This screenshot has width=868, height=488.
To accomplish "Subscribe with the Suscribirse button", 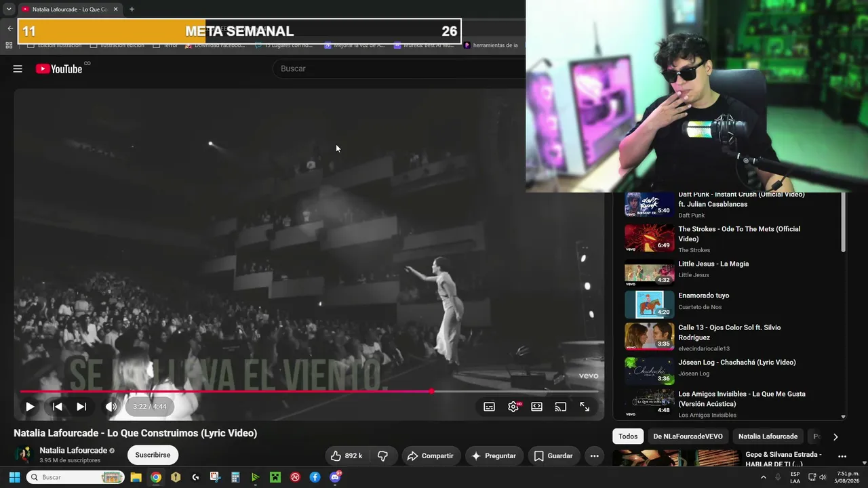I will pos(153,455).
